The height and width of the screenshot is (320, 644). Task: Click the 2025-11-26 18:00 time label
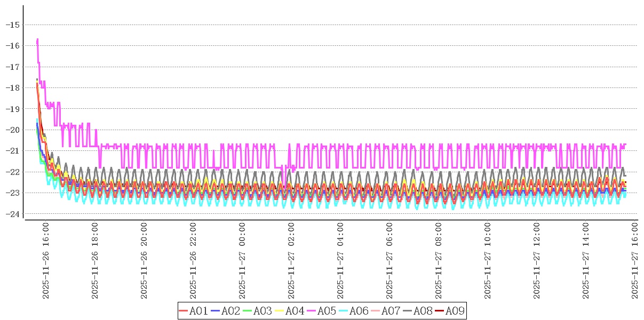[95, 261]
